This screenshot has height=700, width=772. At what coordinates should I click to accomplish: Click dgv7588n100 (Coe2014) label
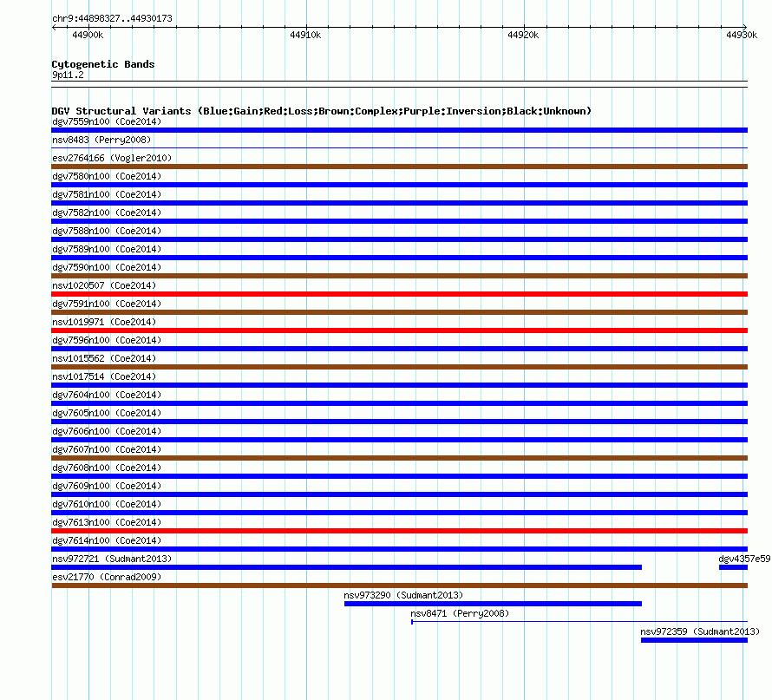[107, 231]
